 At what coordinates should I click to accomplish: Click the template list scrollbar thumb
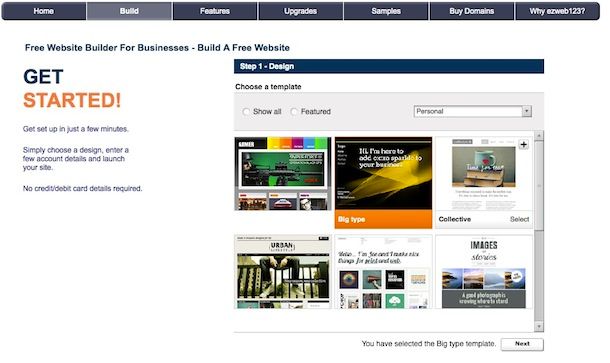539,185
